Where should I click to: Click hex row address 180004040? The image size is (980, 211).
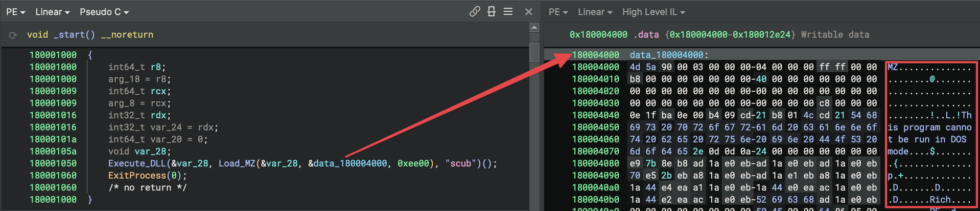tap(595, 115)
